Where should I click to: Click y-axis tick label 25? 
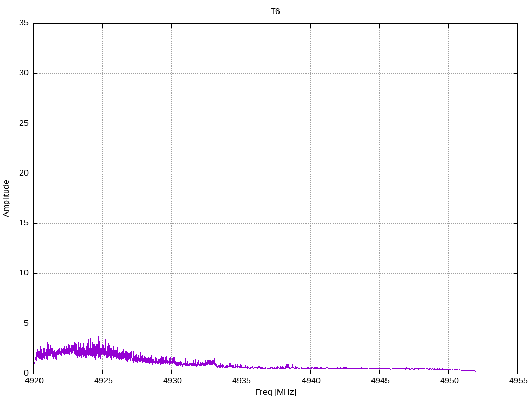24,123
